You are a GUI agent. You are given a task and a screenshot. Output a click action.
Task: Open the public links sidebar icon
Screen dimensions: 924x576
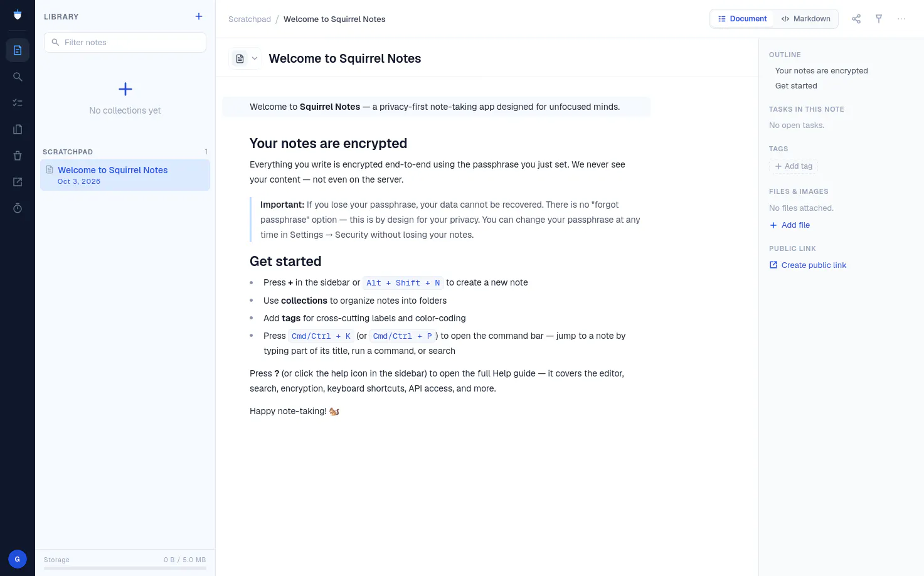point(18,182)
